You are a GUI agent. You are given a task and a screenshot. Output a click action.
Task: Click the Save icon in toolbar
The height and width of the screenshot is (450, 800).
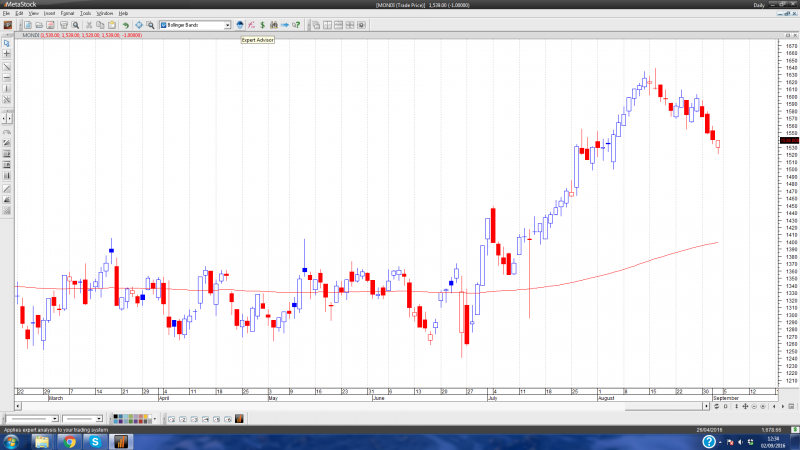coord(50,24)
